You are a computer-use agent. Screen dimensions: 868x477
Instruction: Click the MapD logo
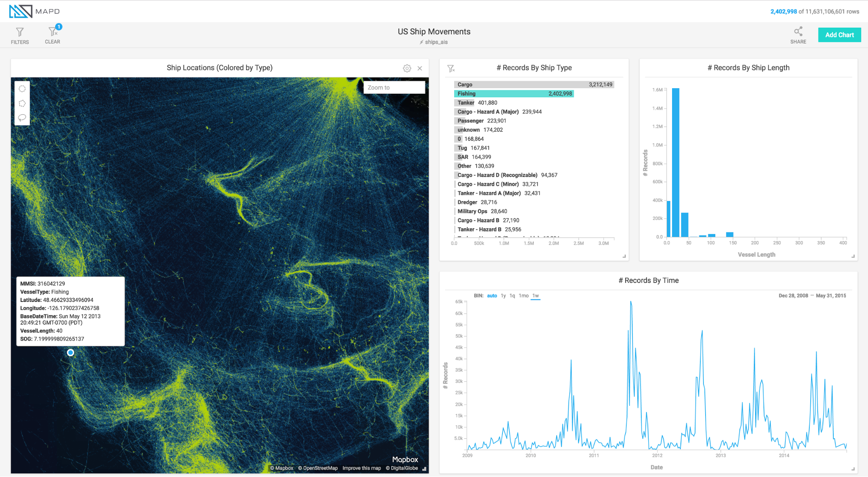pyautogui.click(x=34, y=11)
